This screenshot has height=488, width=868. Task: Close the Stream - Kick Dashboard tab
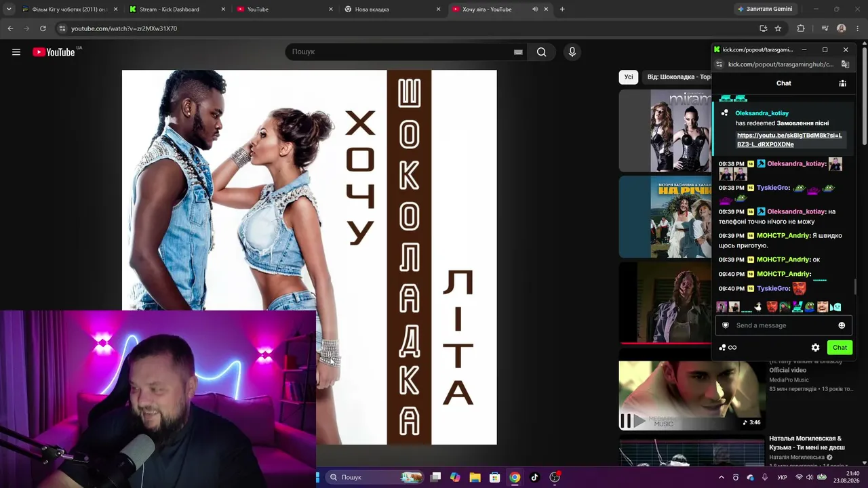(223, 9)
